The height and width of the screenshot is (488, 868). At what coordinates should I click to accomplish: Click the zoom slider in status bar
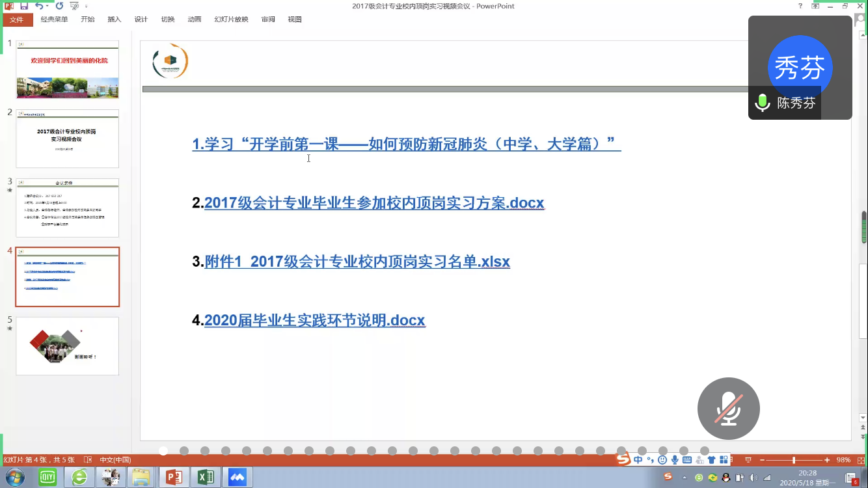[x=793, y=460]
